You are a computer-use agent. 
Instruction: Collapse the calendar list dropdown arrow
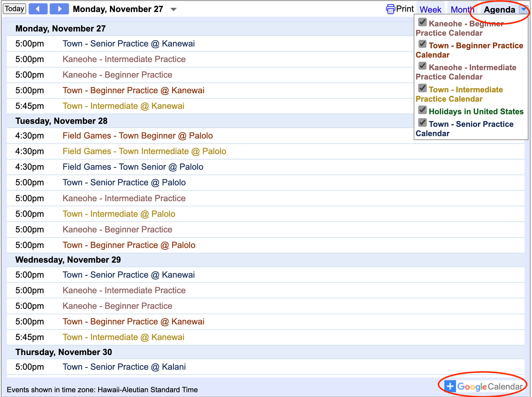(x=524, y=9)
